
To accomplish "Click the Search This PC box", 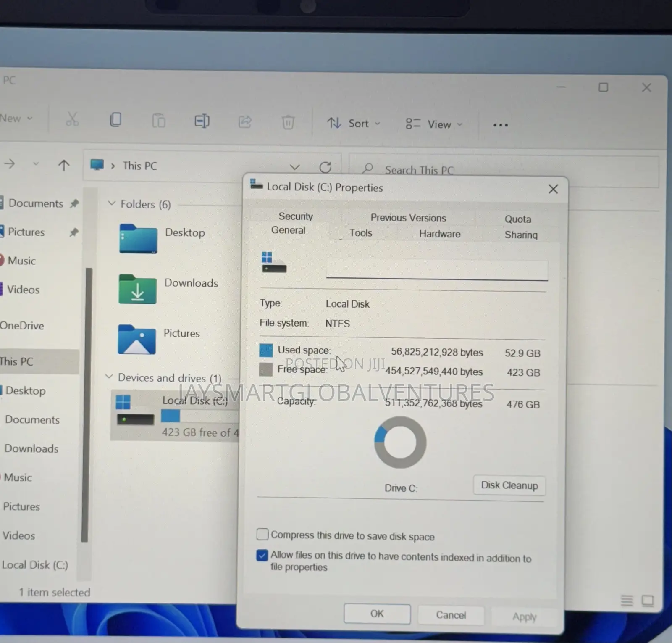I will [x=504, y=171].
